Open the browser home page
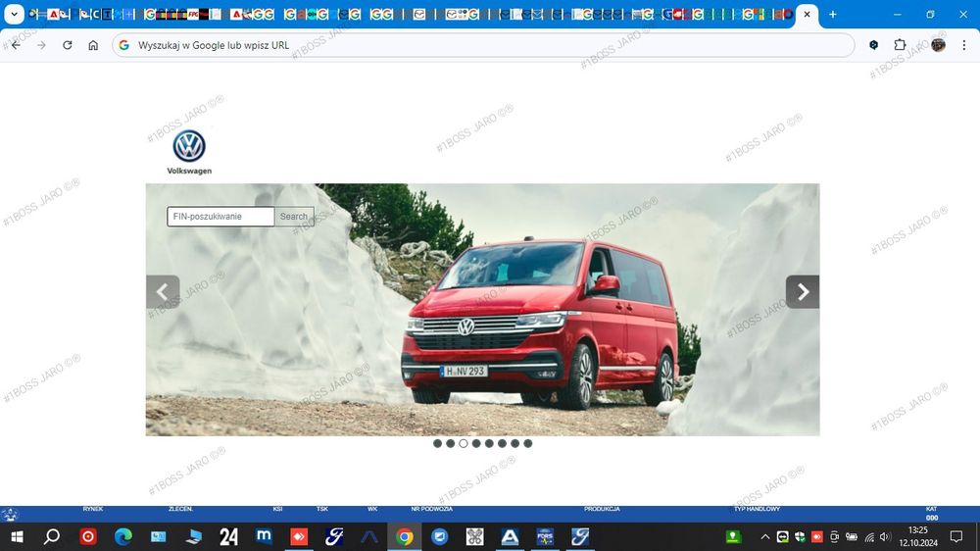Screen dimensions: 980x551 [x=93, y=45]
